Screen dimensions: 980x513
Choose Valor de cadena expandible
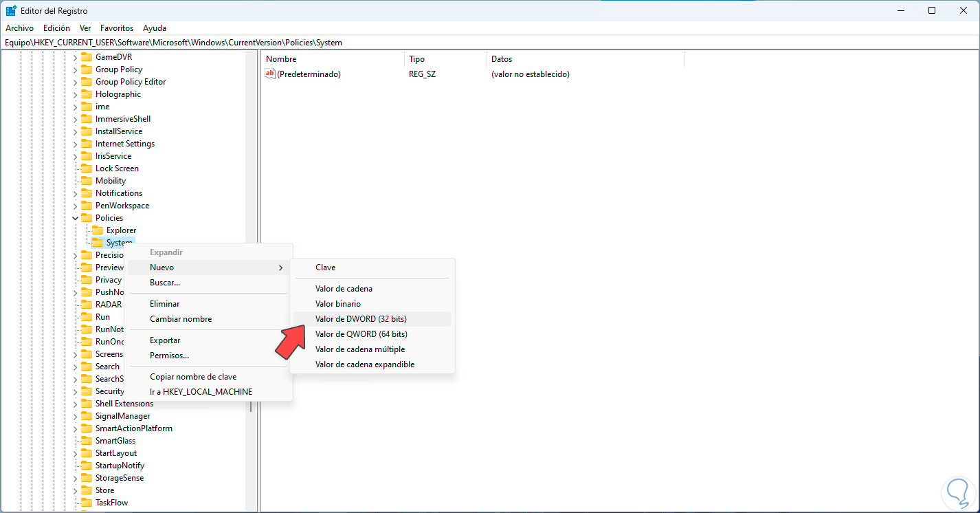coord(372,364)
